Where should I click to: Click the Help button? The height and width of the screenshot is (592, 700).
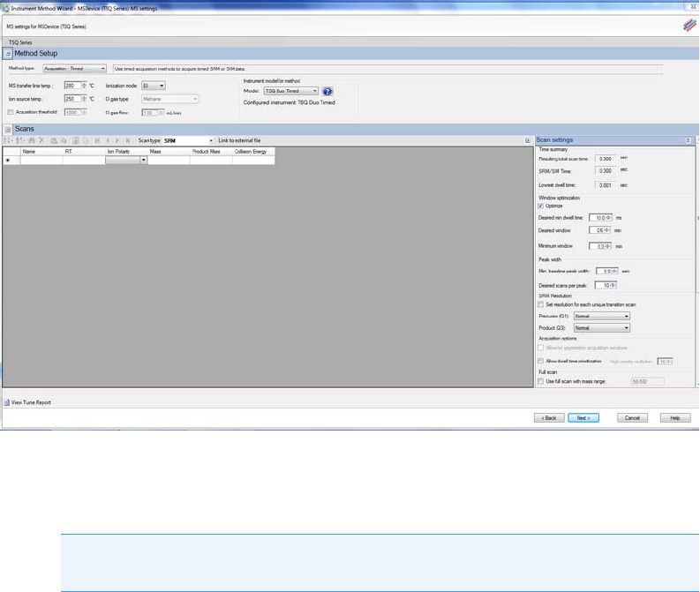point(675,418)
